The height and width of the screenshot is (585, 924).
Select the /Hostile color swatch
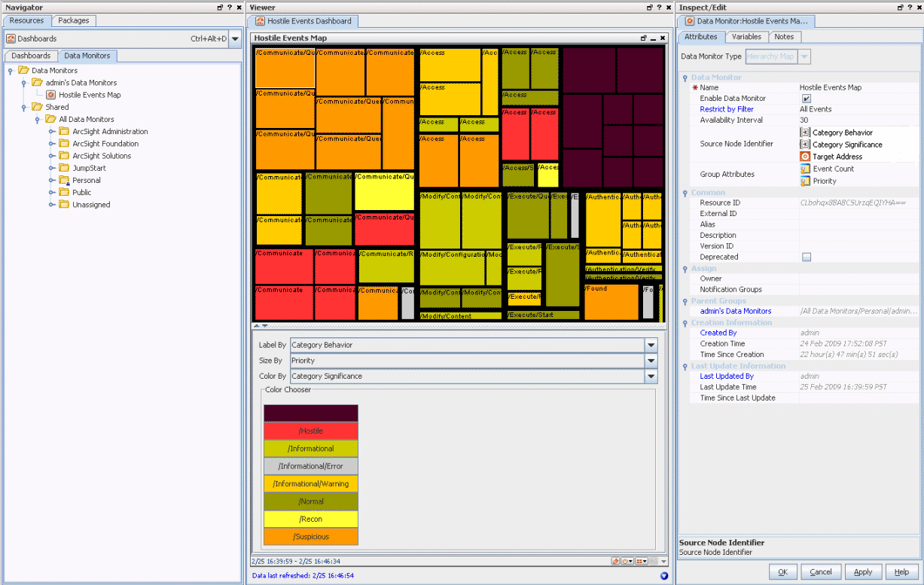[310, 430]
